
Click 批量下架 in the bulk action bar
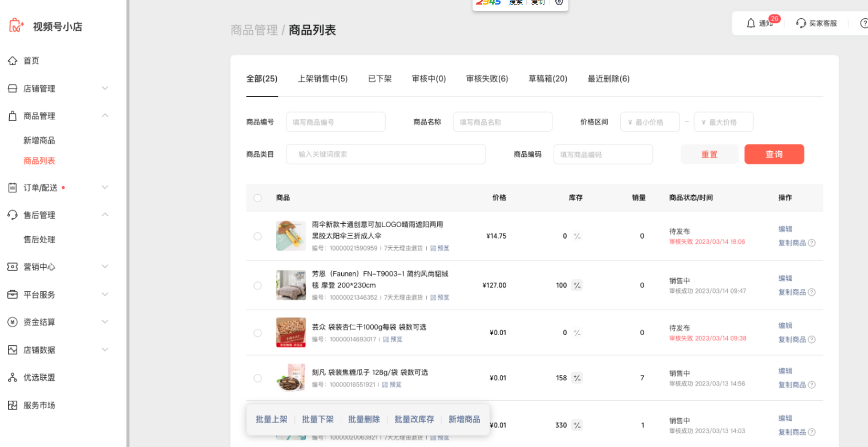pos(318,420)
